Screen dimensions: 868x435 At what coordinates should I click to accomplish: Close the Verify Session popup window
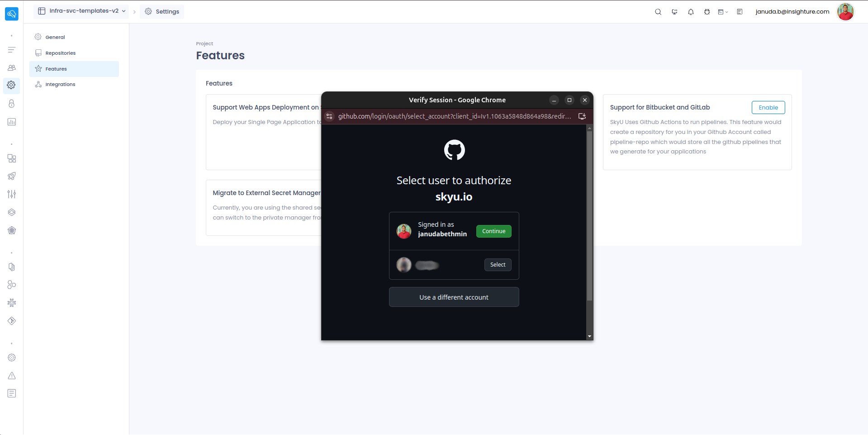pyautogui.click(x=584, y=100)
